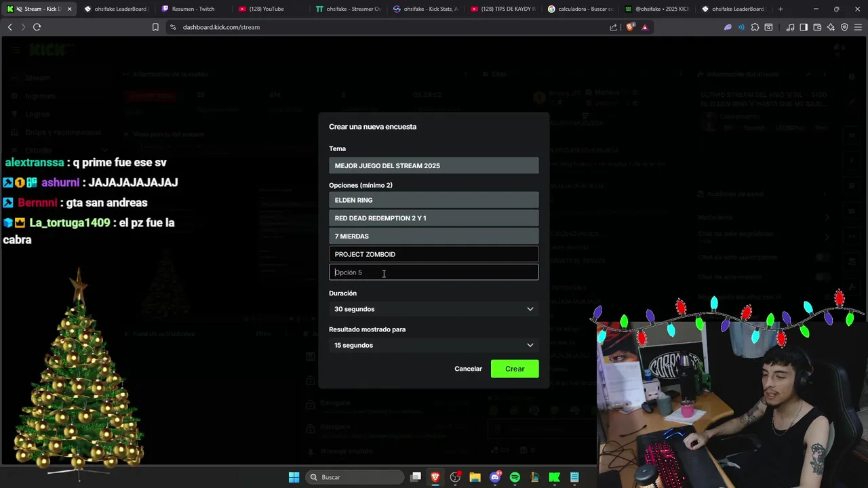Click Cancelar in the poll dialog
868x488 pixels.
pos(468,369)
